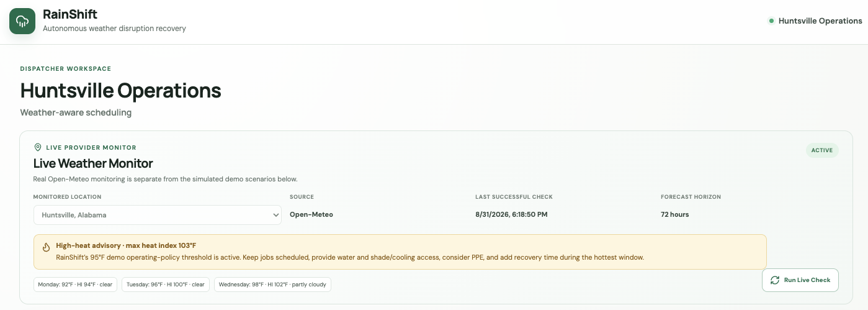The image size is (868, 310).
Task: Click the Open-Meteo source value
Action: point(311,215)
